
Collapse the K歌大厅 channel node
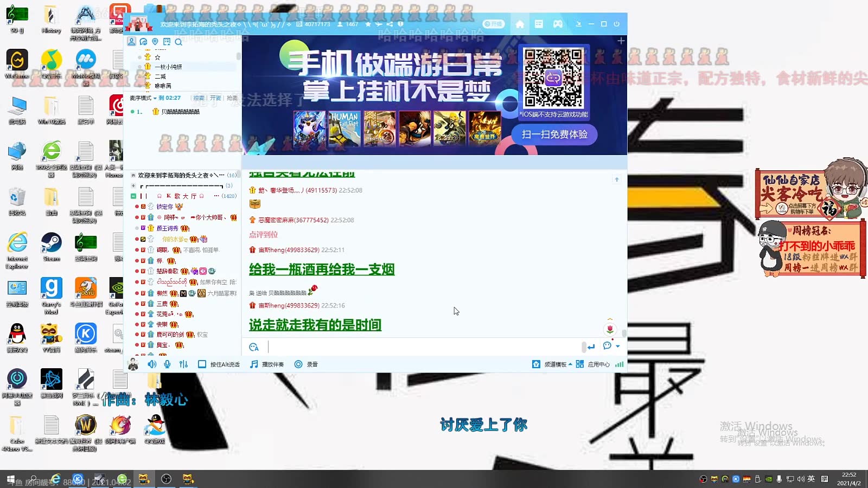click(133, 196)
